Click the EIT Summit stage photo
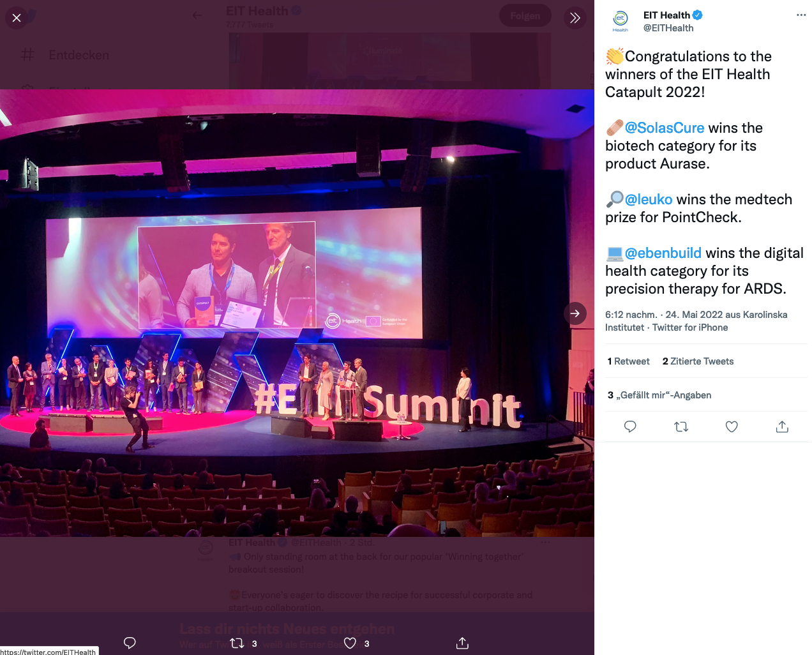Viewport: 812px width, 655px height. coord(297,313)
